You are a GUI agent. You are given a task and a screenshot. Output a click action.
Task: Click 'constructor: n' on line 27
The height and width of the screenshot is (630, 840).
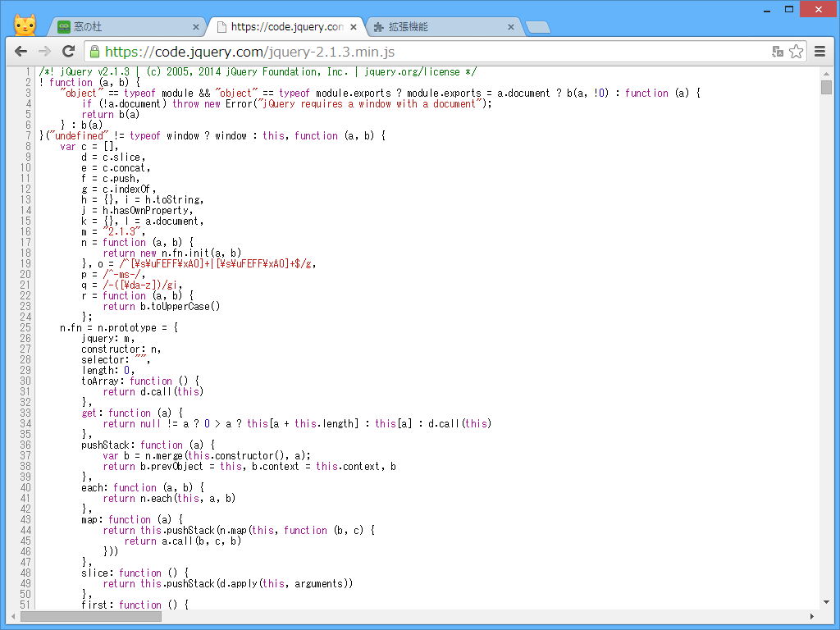point(118,349)
